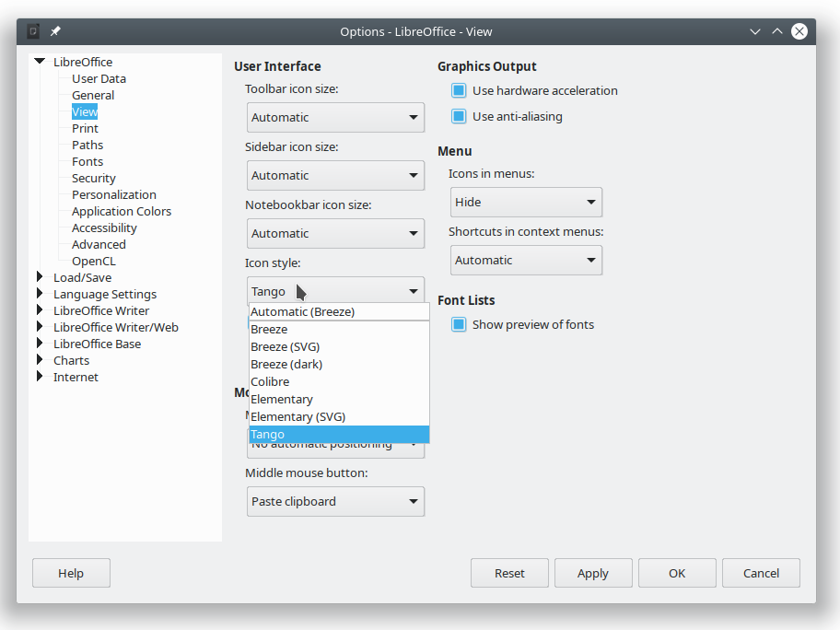The image size is (840, 630).
Task: Click the Help button
Action: pyautogui.click(x=71, y=573)
